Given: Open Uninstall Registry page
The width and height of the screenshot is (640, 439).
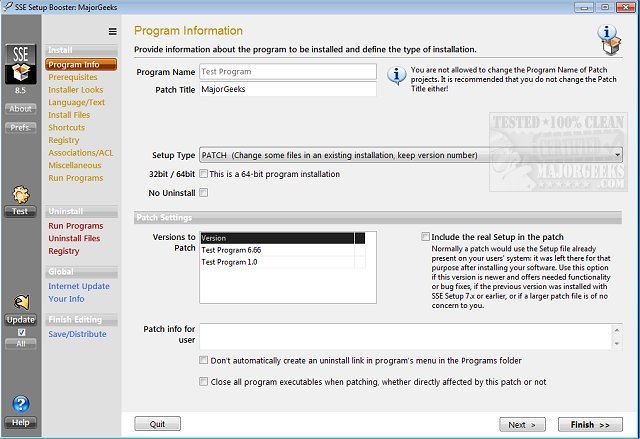Looking at the screenshot, I should (64, 251).
